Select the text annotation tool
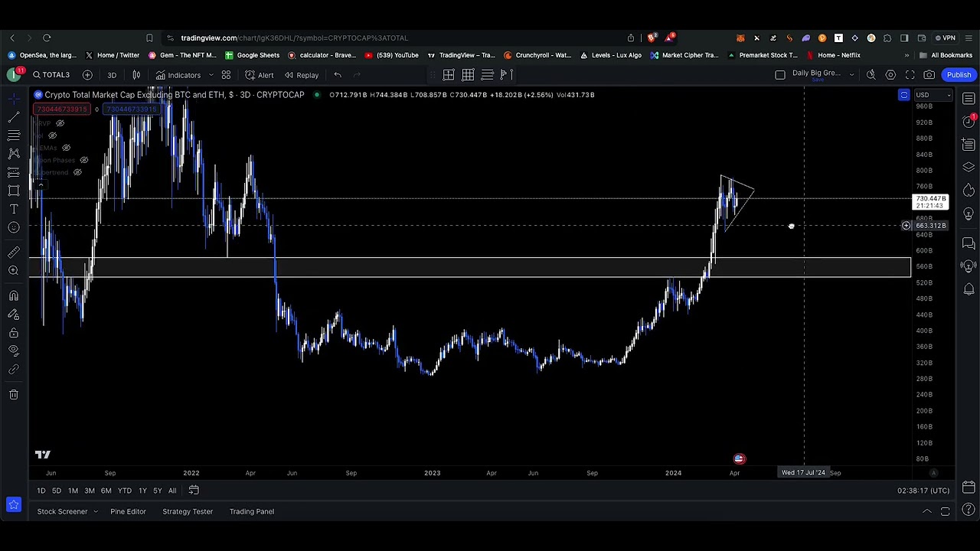Viewport: 980px width, 551px height. pos(14,209)
